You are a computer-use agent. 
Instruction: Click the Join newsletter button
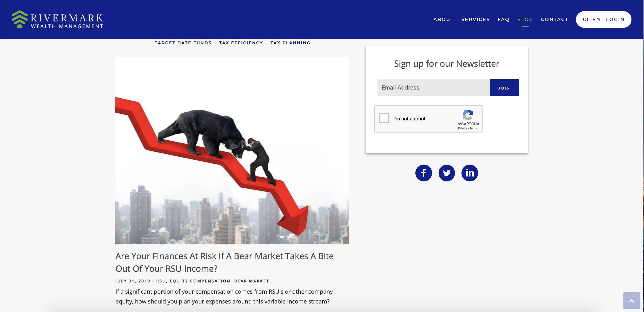tap(504, 88)
